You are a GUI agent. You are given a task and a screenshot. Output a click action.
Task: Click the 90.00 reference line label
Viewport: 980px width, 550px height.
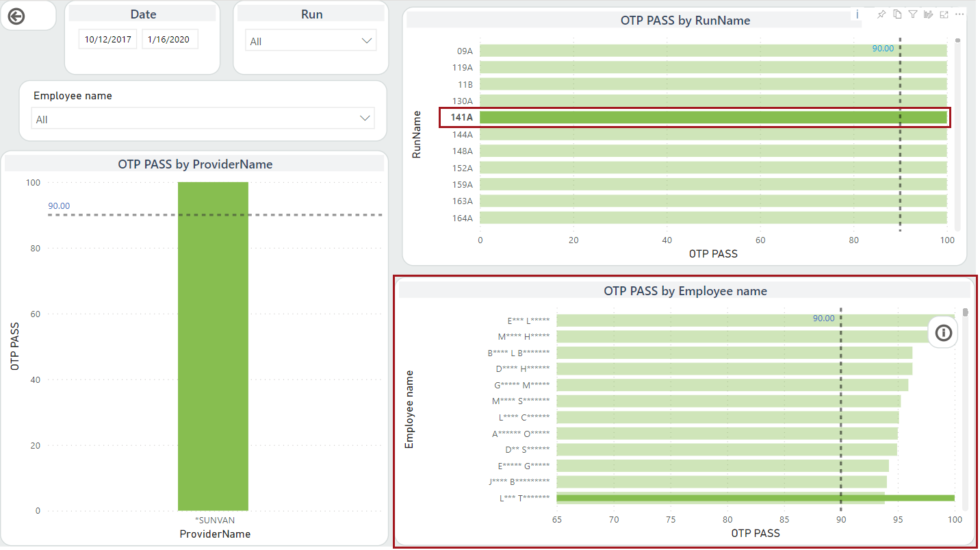884,49
